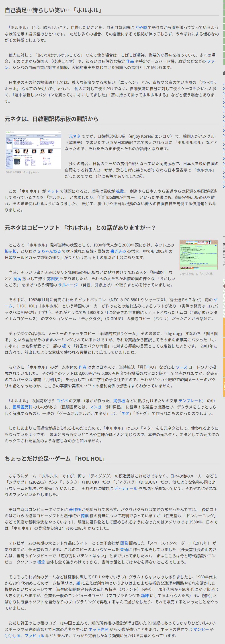225x644 pixels.
Task: Click the テンプレート link
Action: point(190,401)
